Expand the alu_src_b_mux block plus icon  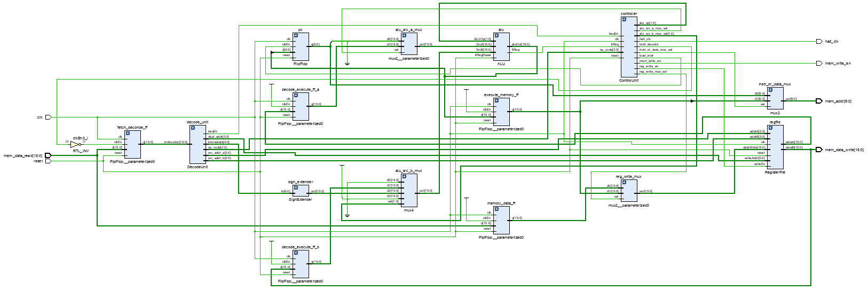(x=404, y=177)
